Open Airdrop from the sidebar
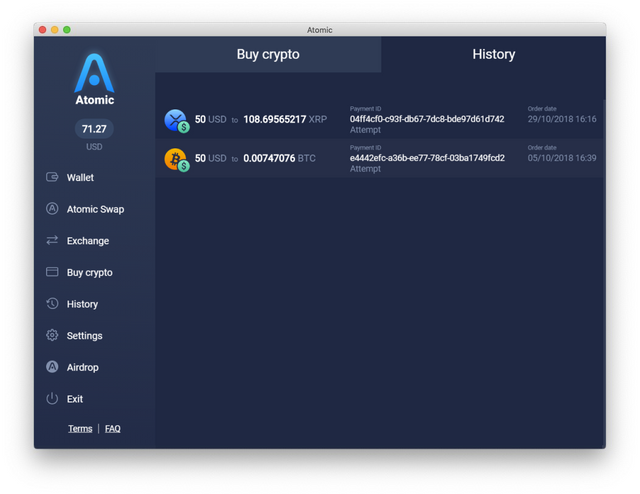 pyautogui.click(x=82, y=367)
